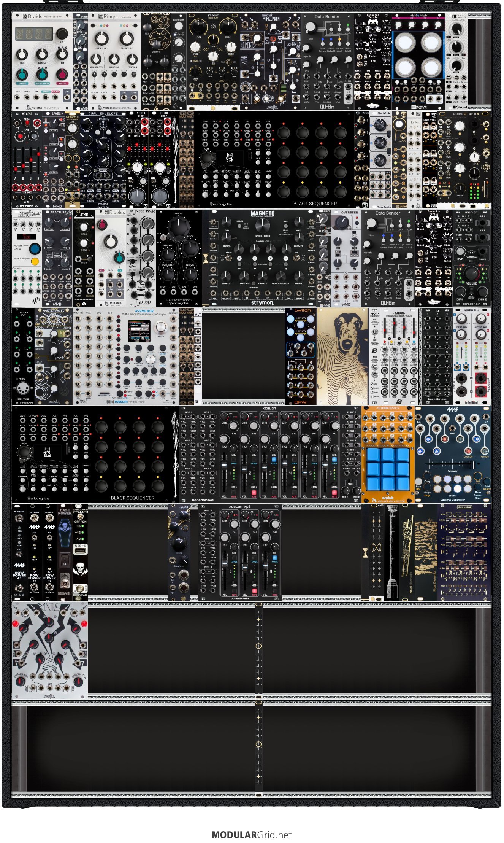The height and width of the screenshot is (843, 504).
Task: Click the 'Catalyst Controller' label
Action: click(x=452, y=500)
